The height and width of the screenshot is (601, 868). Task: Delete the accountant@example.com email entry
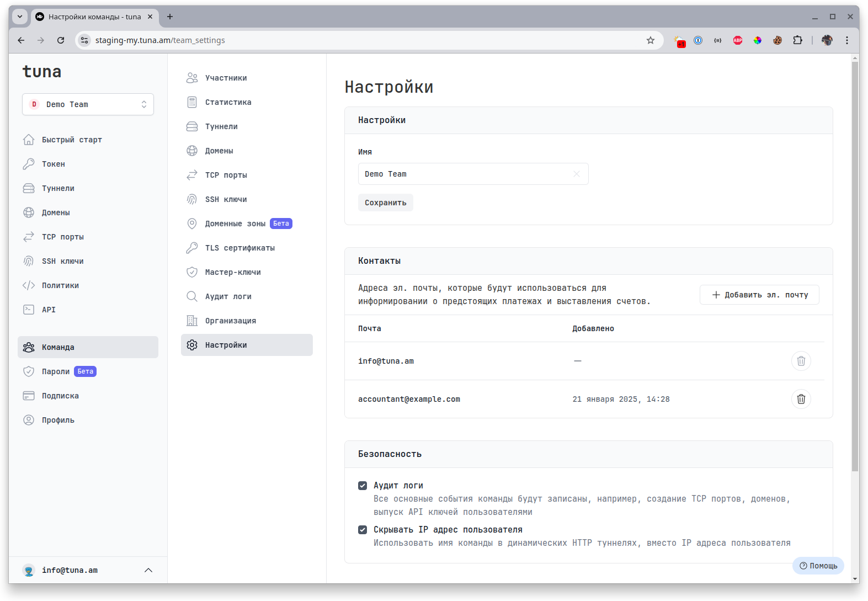[801, 399]
